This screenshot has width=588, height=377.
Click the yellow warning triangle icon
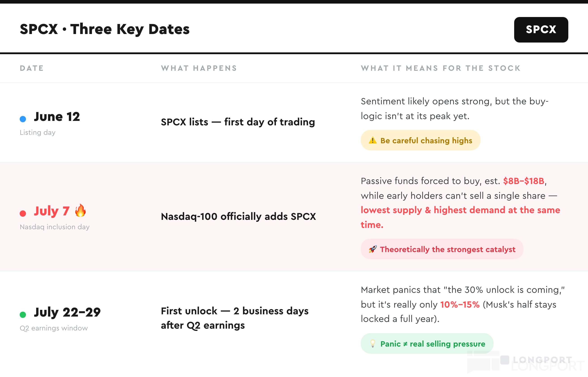(373, 140)
